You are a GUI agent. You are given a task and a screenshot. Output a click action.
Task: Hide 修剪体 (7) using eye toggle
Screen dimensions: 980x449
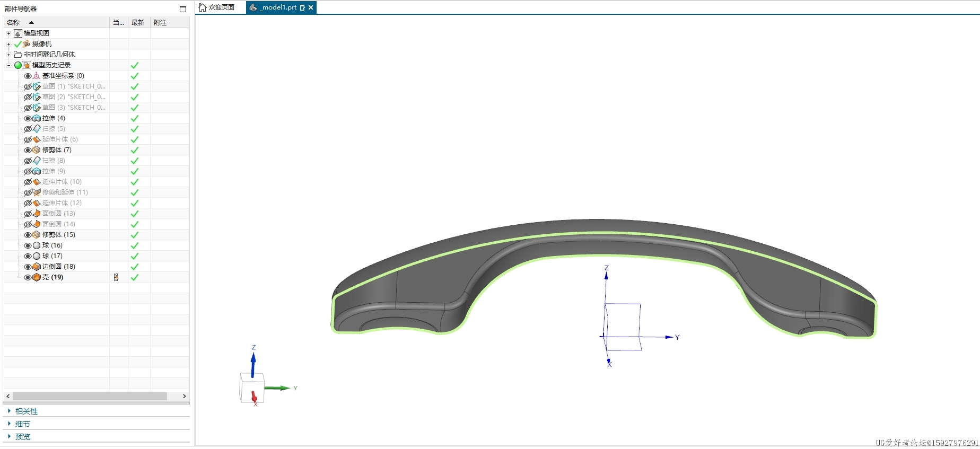(28, 150)
